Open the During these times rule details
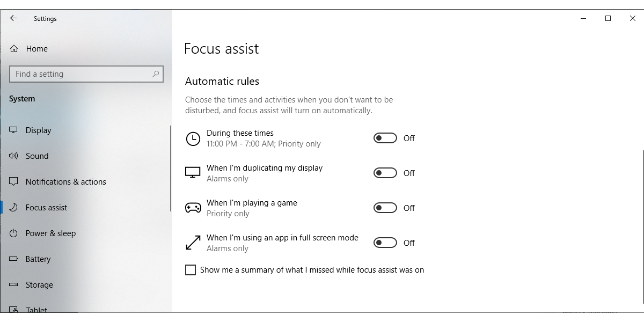644x322 pixels. (x=240, y=134)
